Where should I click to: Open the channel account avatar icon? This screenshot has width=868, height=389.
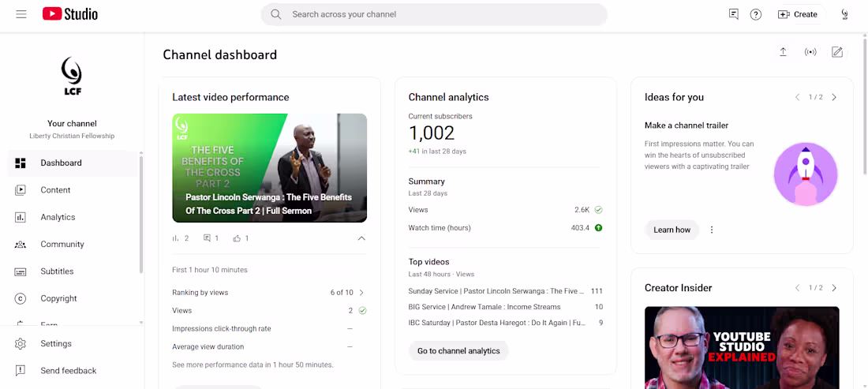845,14
